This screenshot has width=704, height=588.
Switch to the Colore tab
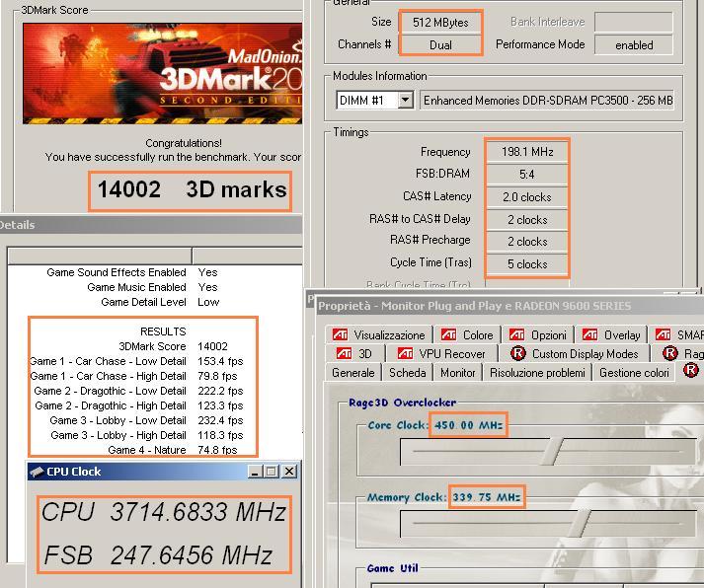point(467,335)
